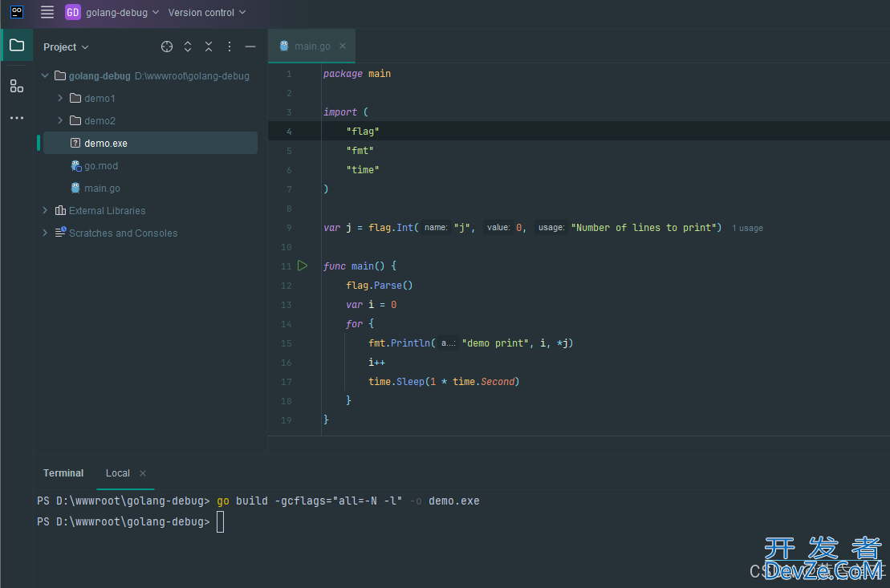Close the main.go editor tab
The image size is (890, 588).
tap(343, 46)
